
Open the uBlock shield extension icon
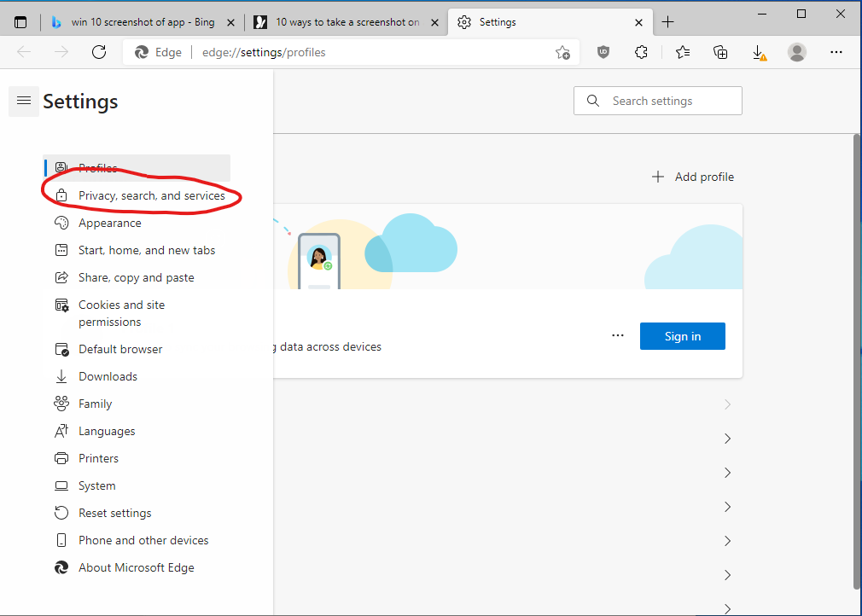pyautogui.click(x=603, y=52)
